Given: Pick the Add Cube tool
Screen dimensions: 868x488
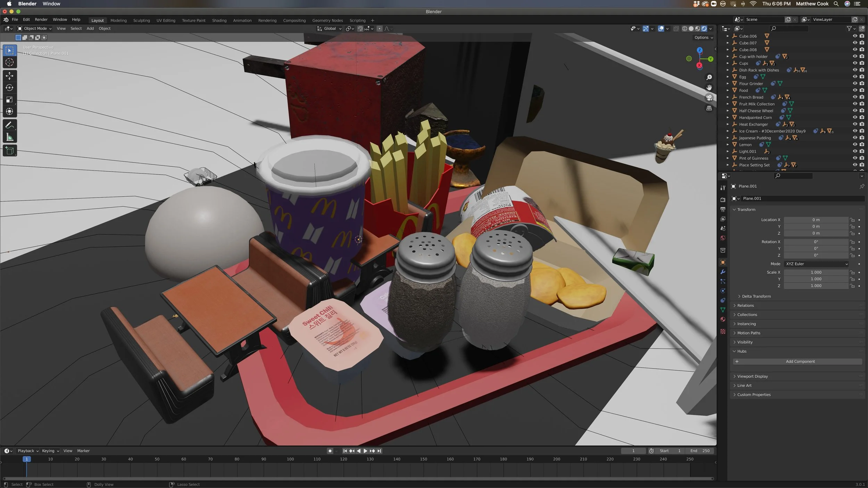Looking at the screenshot, I should [x=10, y=151].
